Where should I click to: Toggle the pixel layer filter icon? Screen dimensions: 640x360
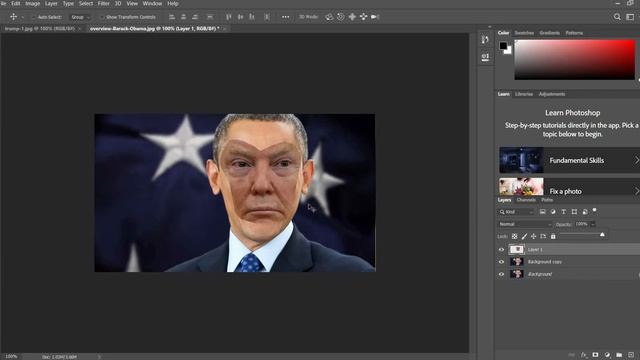[x=542, y=212]
